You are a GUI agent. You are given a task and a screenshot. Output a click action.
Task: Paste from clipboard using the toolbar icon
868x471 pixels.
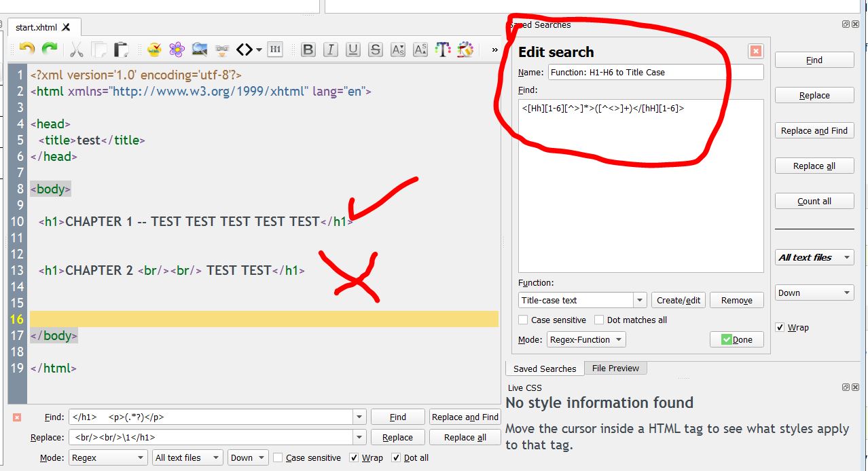121,49
